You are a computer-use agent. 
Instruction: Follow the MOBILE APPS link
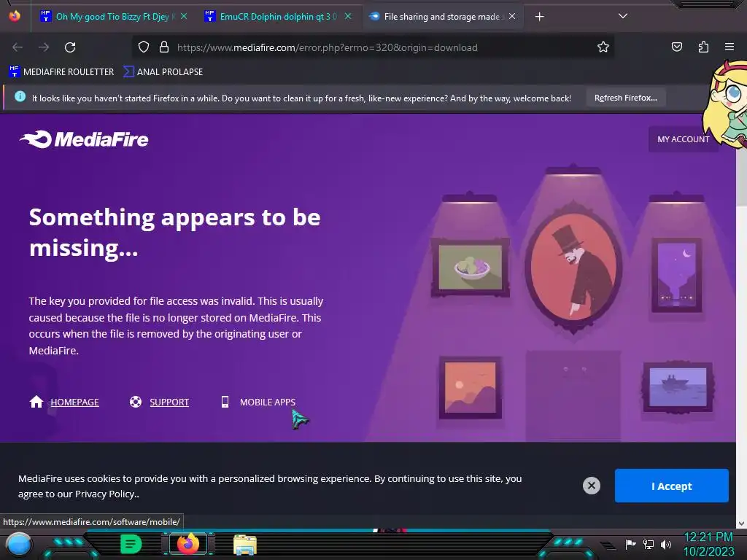[x=267, y=402]
